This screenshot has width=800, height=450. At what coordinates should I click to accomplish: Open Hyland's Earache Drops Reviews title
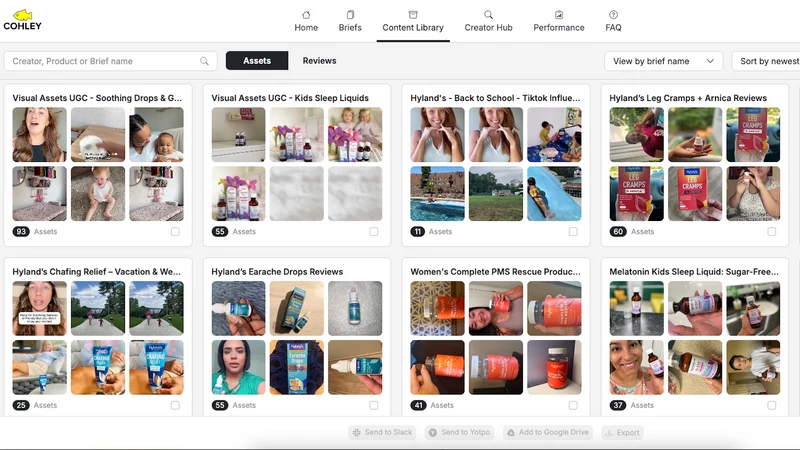point(277,272)
